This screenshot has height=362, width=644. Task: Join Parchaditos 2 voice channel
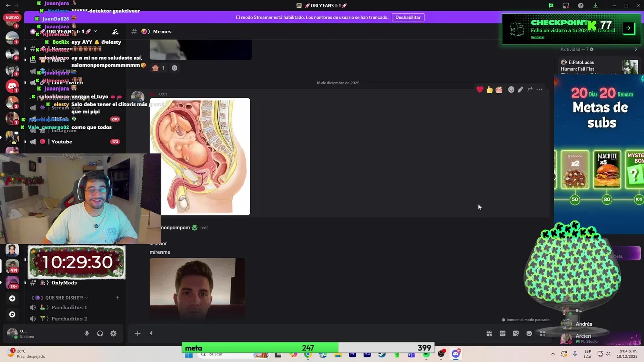pos(69,319)
